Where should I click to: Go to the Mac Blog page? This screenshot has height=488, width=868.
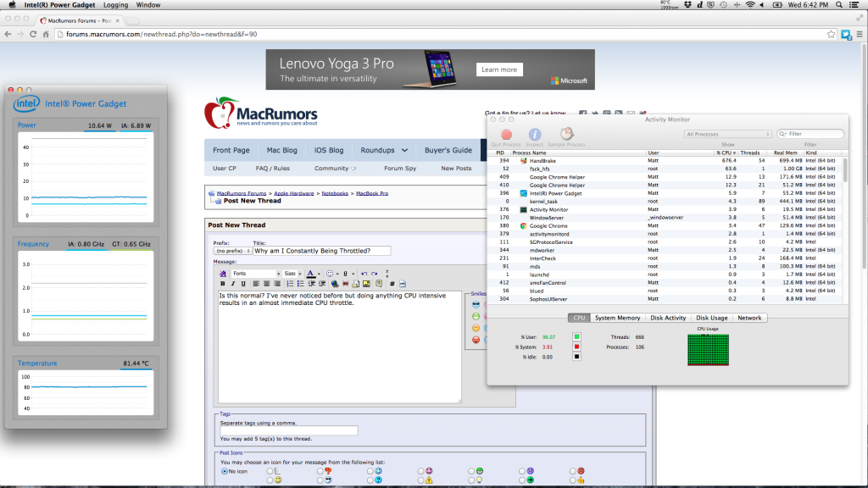click(x=281, y=150)
